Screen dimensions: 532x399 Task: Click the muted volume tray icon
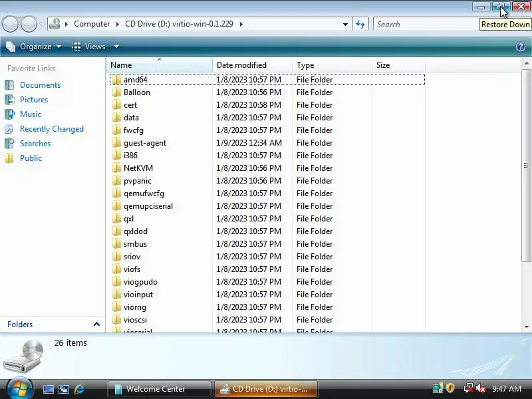pyautogui.click(x=481, y=388)
